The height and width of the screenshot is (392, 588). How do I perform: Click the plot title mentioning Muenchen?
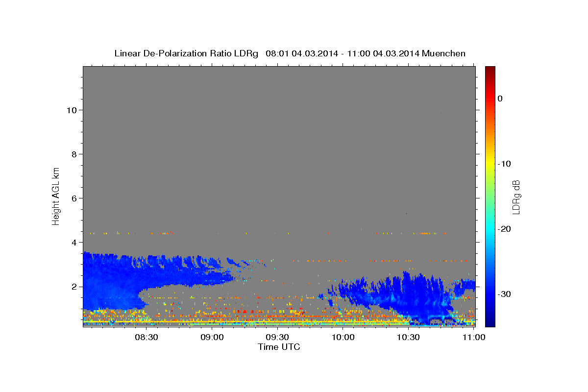click(290, 53)
